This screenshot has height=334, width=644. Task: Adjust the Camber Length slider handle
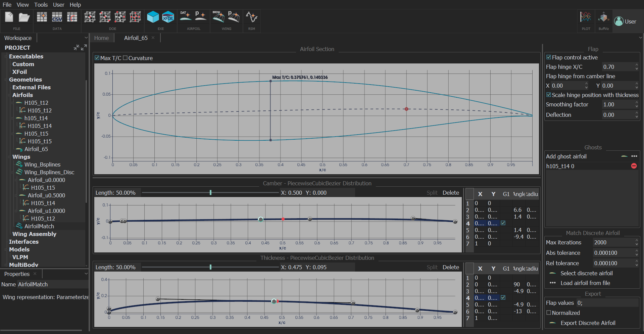pos(210,193)
